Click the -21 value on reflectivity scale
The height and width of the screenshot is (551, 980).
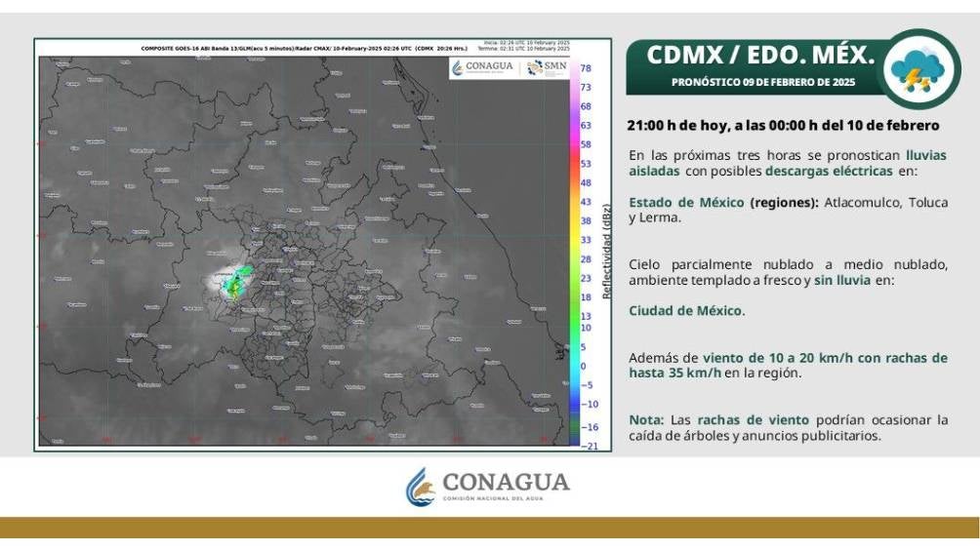pyautogui.click(x=589, y=445)
